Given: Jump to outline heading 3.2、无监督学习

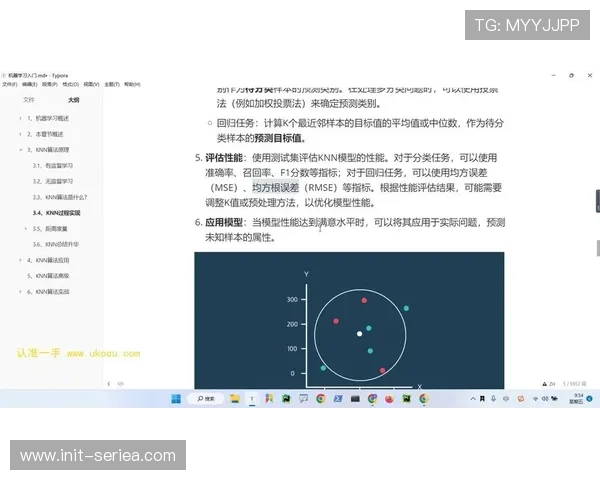Looking at the screenshot, I should 53,181.
